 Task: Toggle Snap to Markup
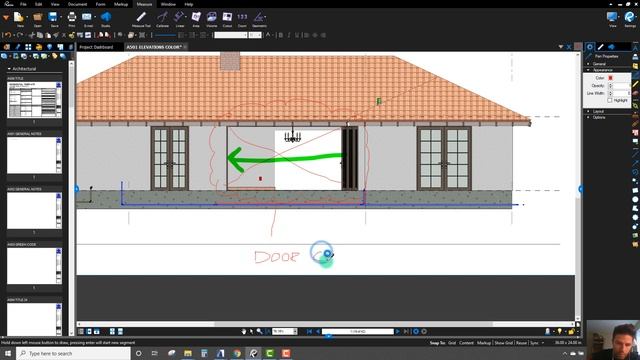(484, 343)
